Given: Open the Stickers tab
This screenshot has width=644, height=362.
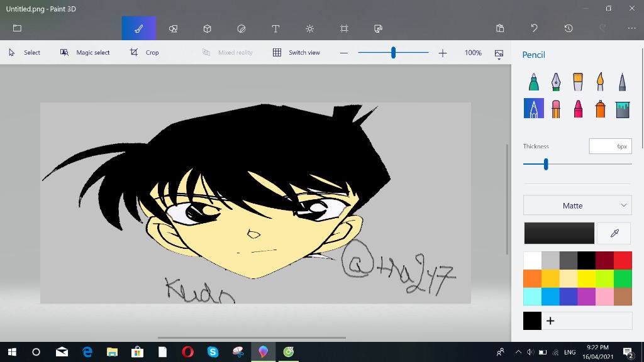Looking at the screenshot, I should click(x=241, y=28).
